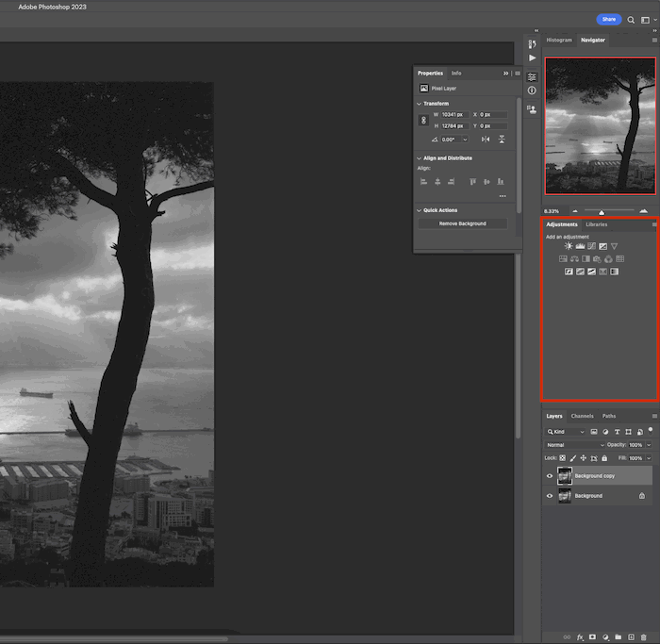Switch to the Channels tab
The width and height of the screenshot is (660, 644).
[582, 416]
